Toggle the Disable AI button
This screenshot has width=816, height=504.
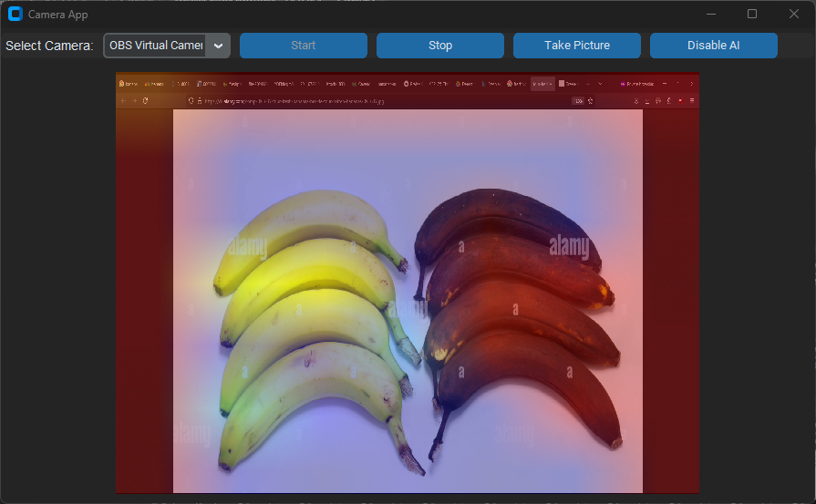pos(714,46)
